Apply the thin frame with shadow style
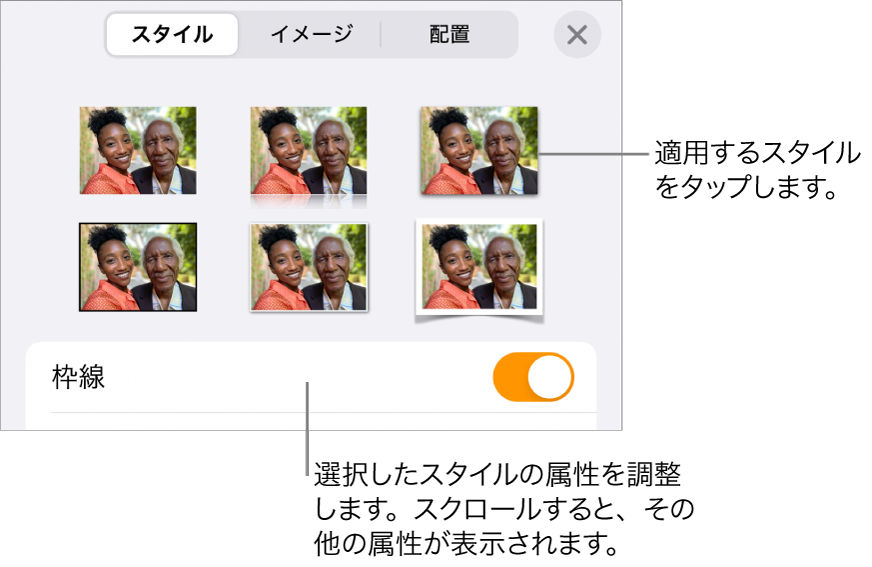Image resolution: width=872 pixels, height=567 pixels. coord(309,267)
